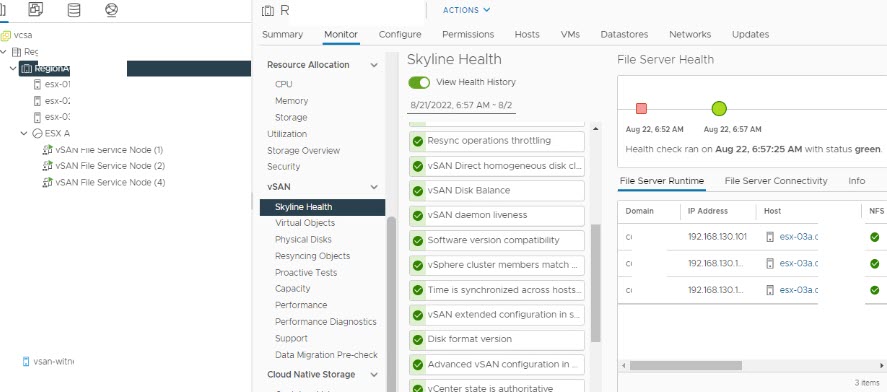This screenshot has width=887, height=392.
Task: Select Time is synchronized across hosts check
Action: point(497,290)
